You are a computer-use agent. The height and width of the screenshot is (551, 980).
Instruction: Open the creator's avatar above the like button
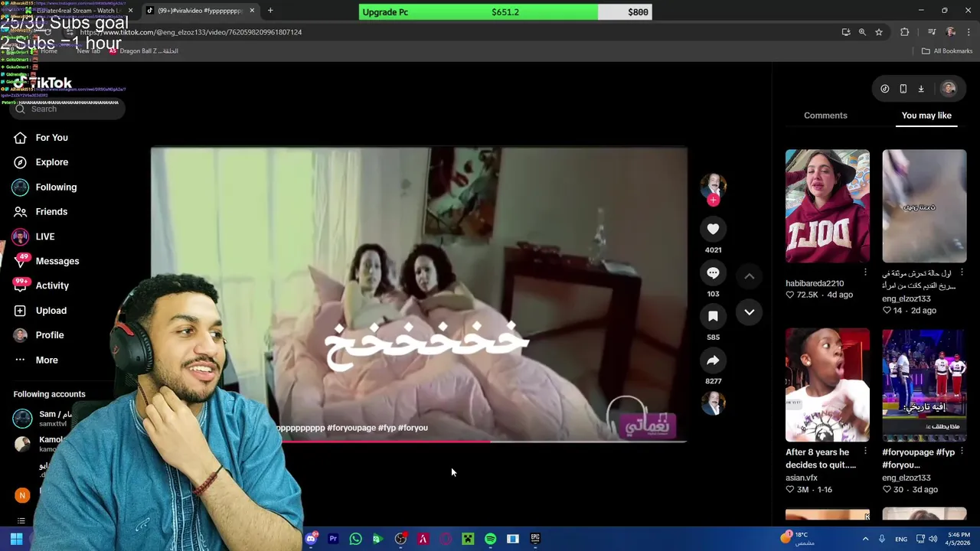coord(713,186)
